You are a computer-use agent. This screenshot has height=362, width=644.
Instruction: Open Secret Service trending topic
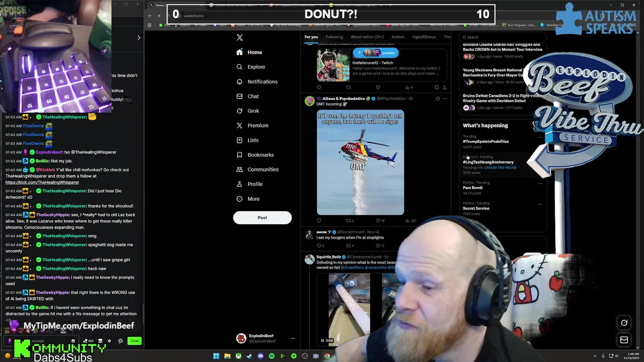point(476,208)
